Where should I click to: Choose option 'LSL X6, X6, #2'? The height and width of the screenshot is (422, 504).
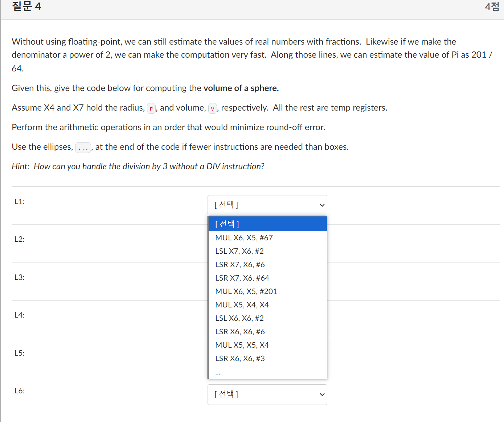[268, 318]
